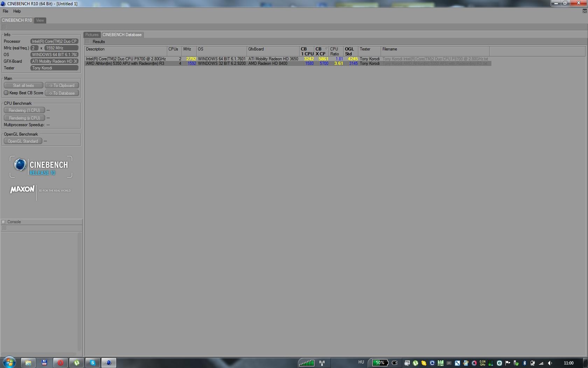Click the OS info field
Image resolution: width=588 pixels, height=368 pixels.
(54, 55)
